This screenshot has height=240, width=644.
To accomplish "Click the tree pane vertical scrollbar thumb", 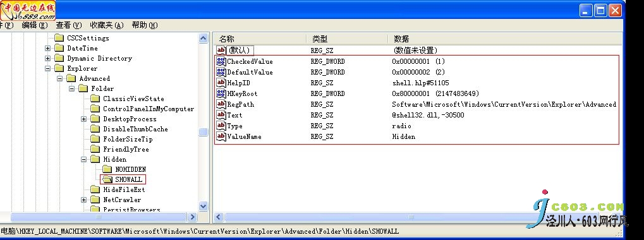I will 204,132.
